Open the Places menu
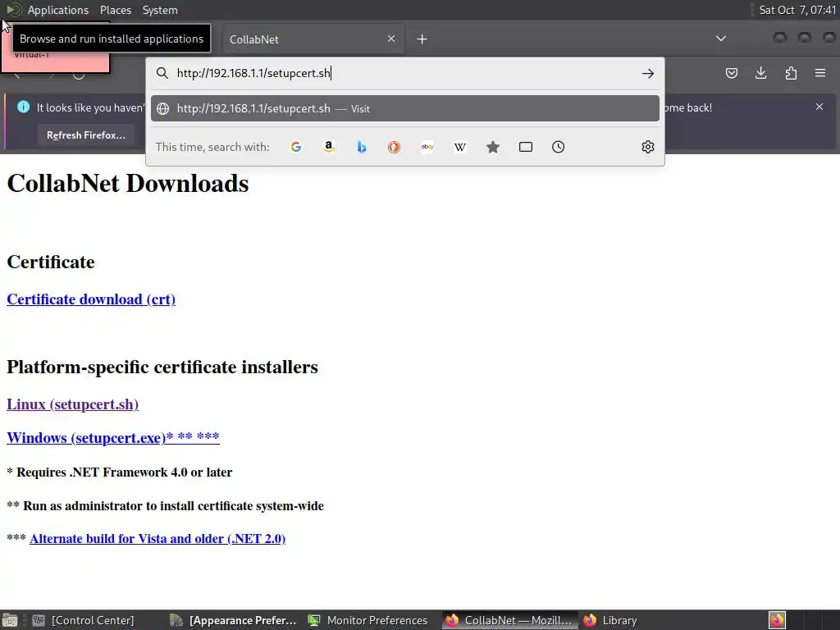Image resolution: width=840 pixels, height=630 pixels. pyautogui.click(x=115, y=10)
